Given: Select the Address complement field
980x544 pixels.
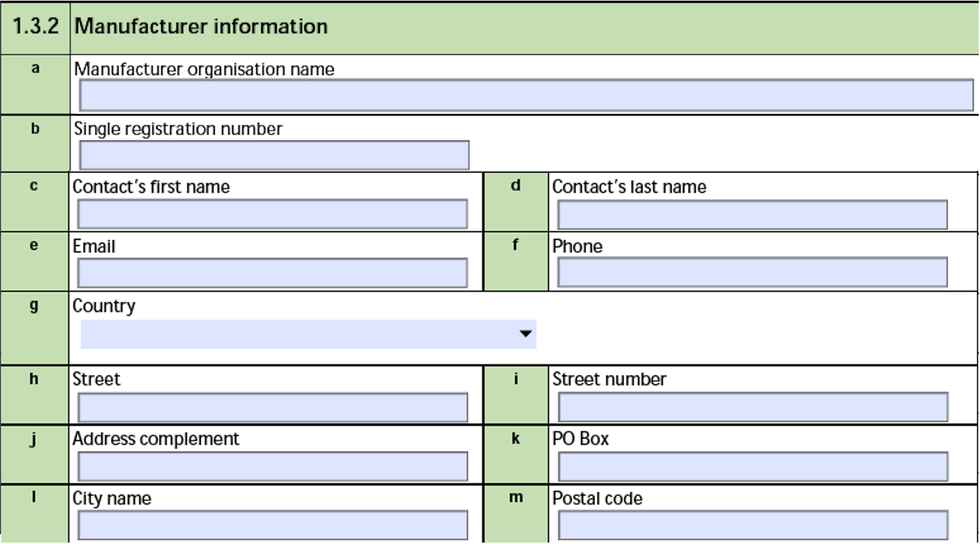Looking at the screenshot, I should (273, 467).
